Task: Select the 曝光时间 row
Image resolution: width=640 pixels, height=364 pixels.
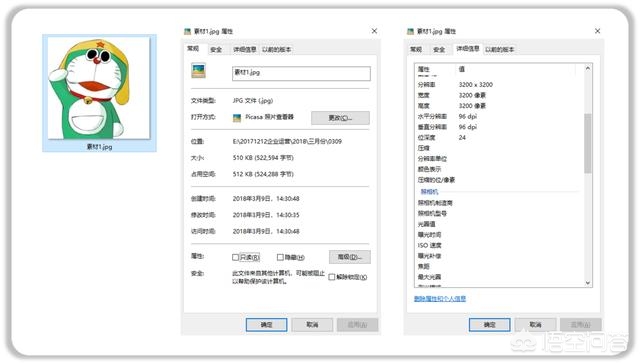Action: [499, 235]
